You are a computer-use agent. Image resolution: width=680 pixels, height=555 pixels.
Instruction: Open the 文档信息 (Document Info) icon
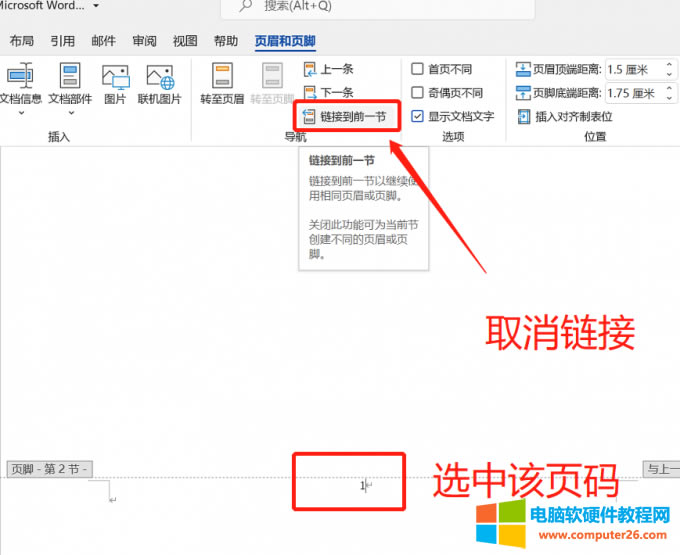(x=20, y=77)
